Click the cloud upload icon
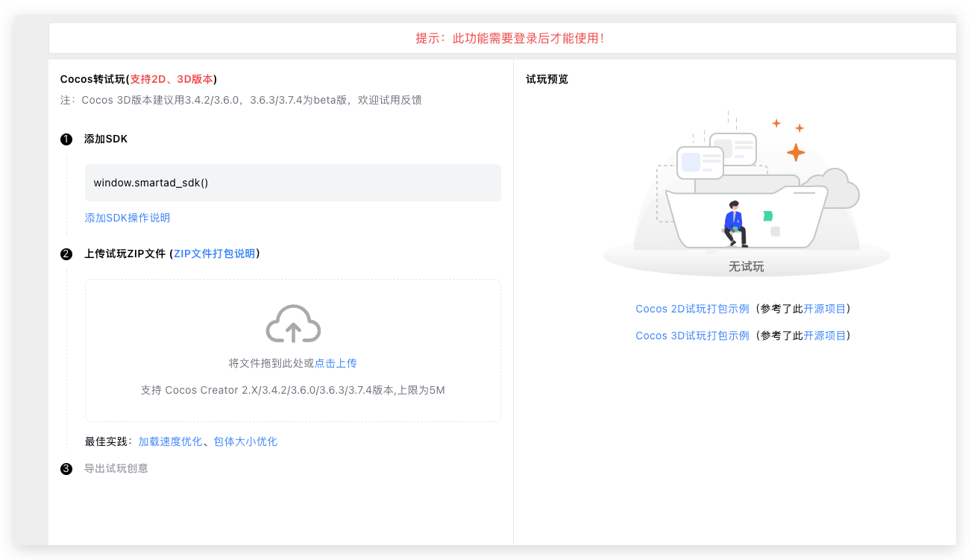Screen dimensions: 971x560 293,324
